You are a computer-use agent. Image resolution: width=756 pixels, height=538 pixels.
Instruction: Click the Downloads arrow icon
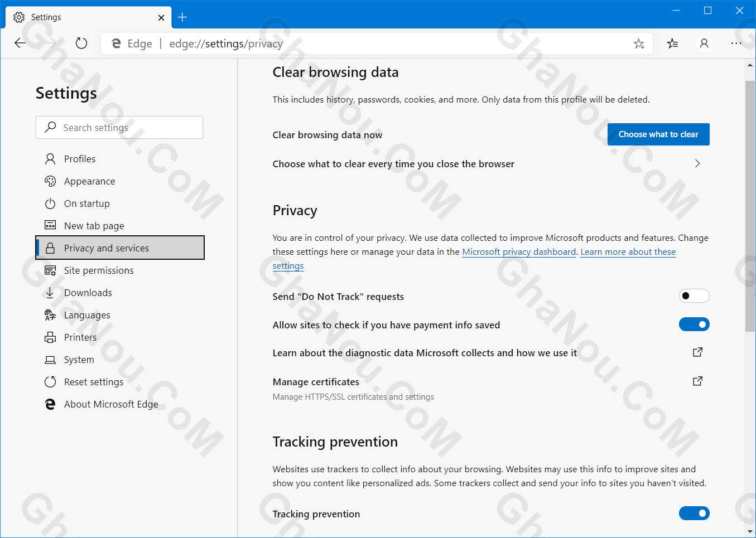50,293
